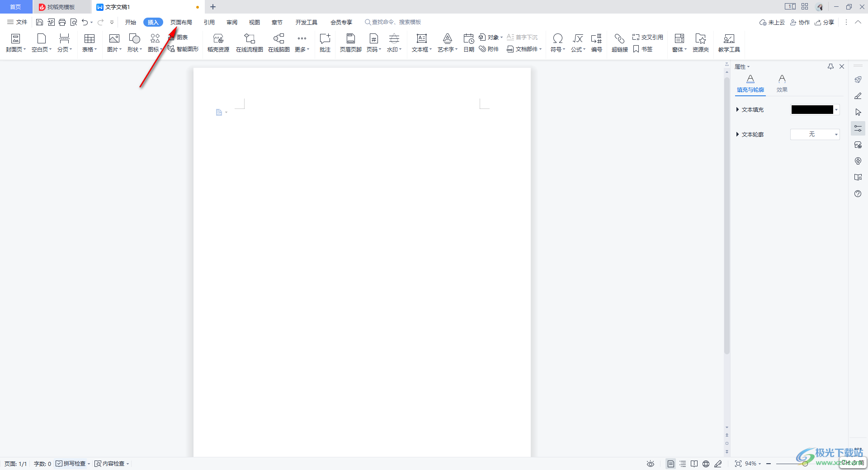Switch to outline view in status bar
The height and width of the screenshot is (470, 868).
tap(683, 464)
